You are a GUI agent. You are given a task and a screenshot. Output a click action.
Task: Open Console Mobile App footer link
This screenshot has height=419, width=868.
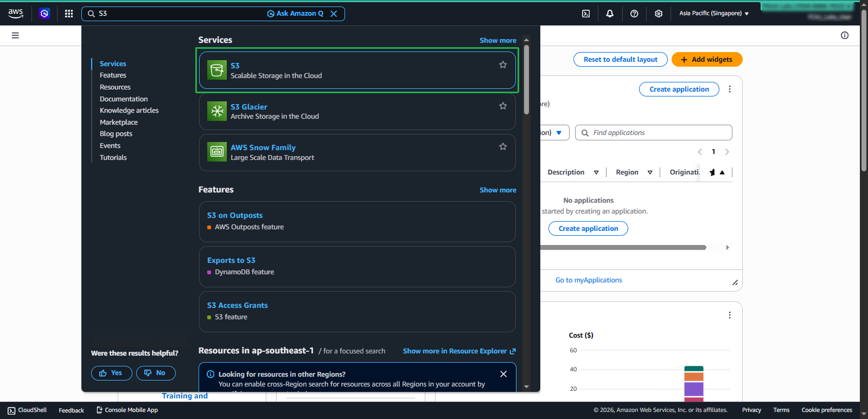127,410
